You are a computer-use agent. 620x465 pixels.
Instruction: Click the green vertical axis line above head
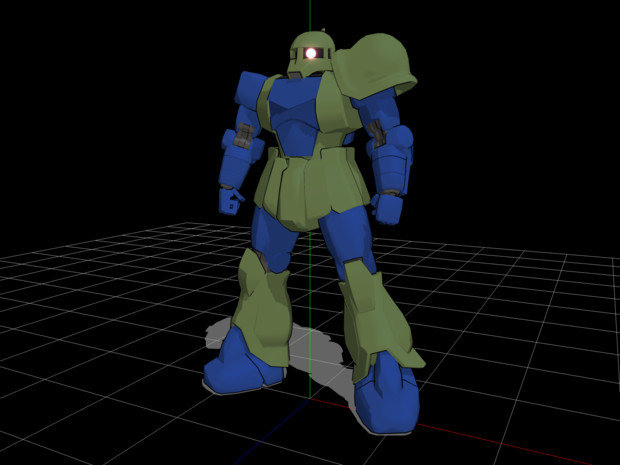310,15
